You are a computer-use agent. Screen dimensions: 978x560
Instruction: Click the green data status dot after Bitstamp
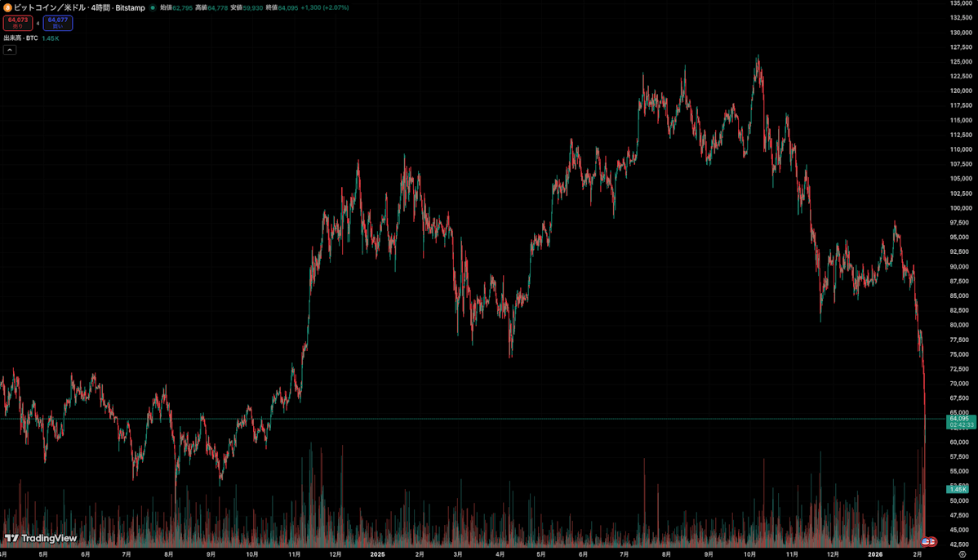point(153,7)
